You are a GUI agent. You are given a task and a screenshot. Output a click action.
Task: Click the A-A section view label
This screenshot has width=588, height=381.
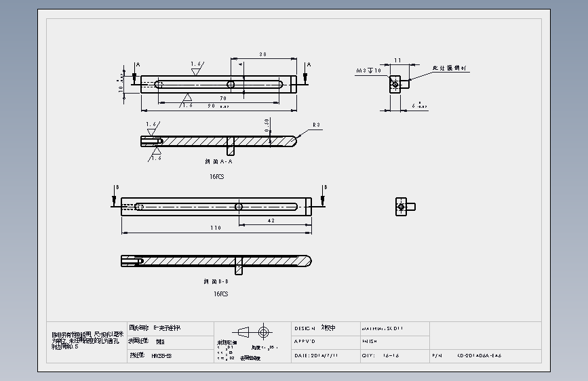pyautogui.click(x=218, y=161)
